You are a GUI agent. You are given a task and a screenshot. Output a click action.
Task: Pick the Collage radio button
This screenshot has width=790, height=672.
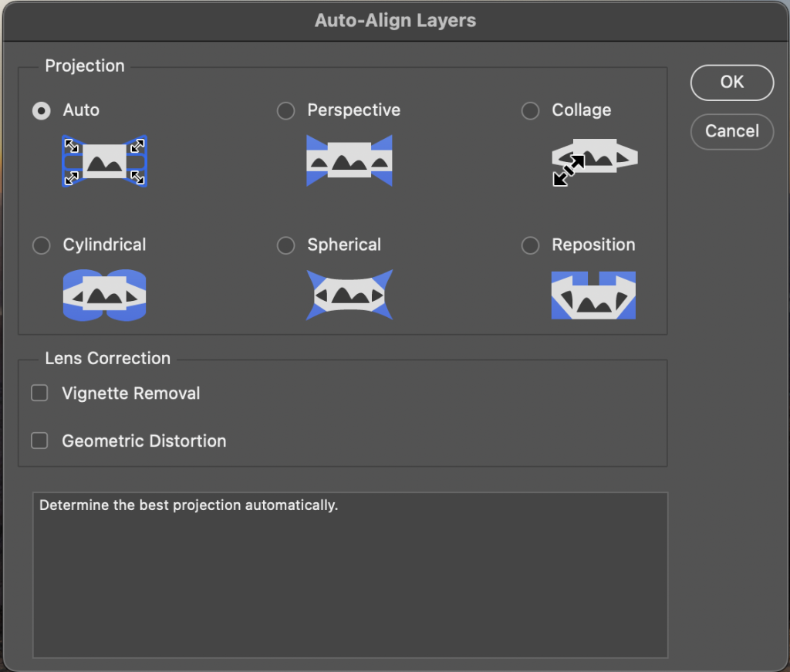[x=530, y=110]
